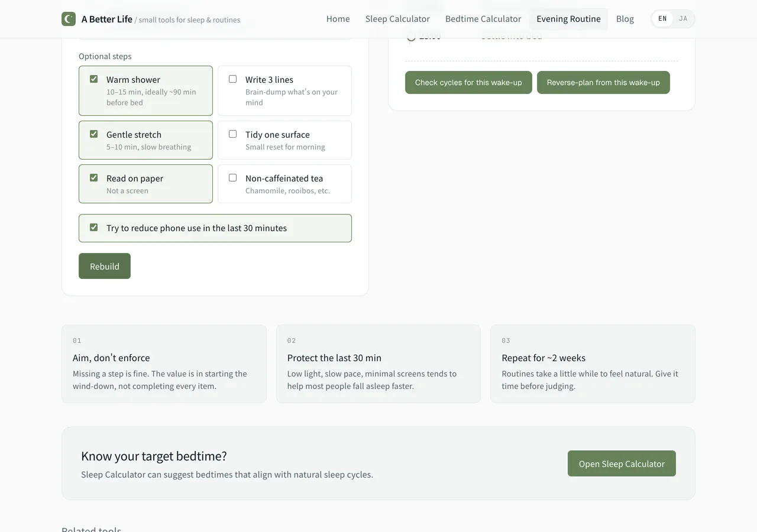
Task: Click Reverse-plan from this wake-up
Action: click(603, 82)
